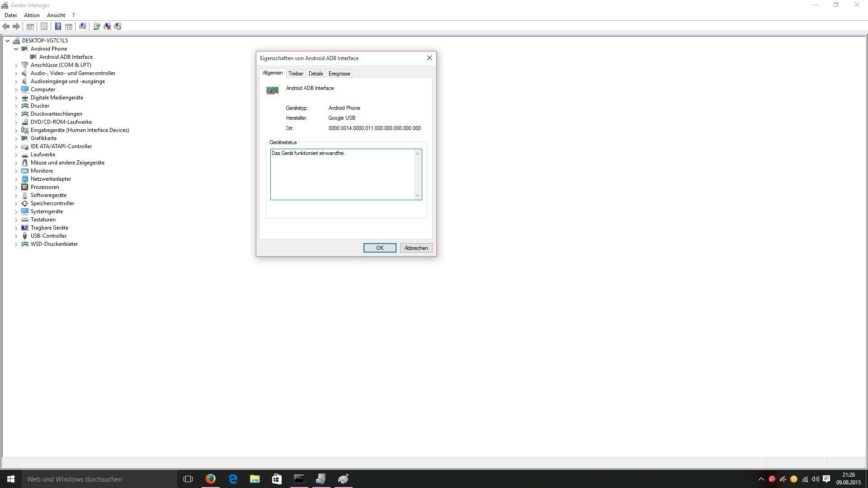Open Microsoft Edge from the taskbar
This screenshot has width=868, height=488.
coord(233,479)
